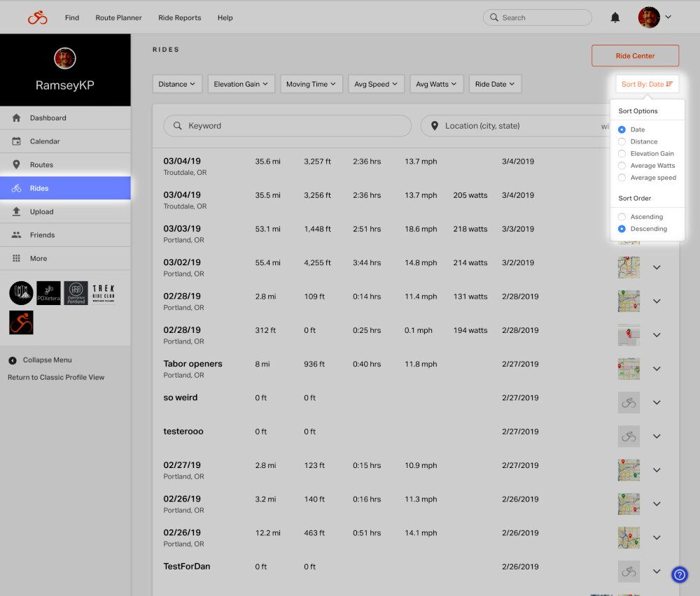
Task: Open the Elevation Gain filter dropdown
Action: click(x=241, y=84)
